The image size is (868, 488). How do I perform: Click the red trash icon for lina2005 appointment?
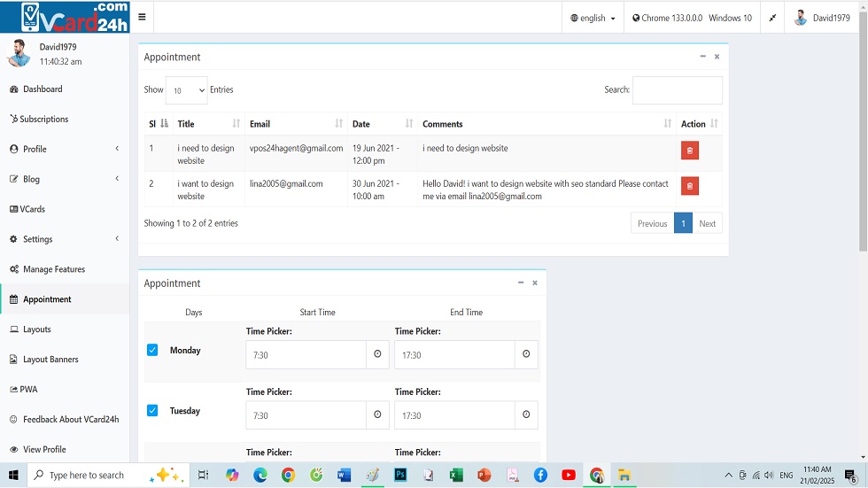pyautogui.click(x=689, y=186)
